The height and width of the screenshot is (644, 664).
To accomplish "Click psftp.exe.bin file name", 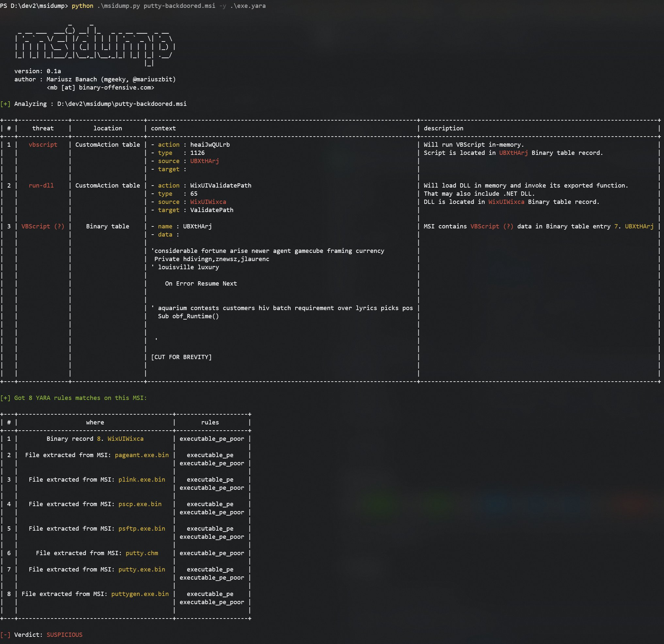I will (x=142, y=528).
